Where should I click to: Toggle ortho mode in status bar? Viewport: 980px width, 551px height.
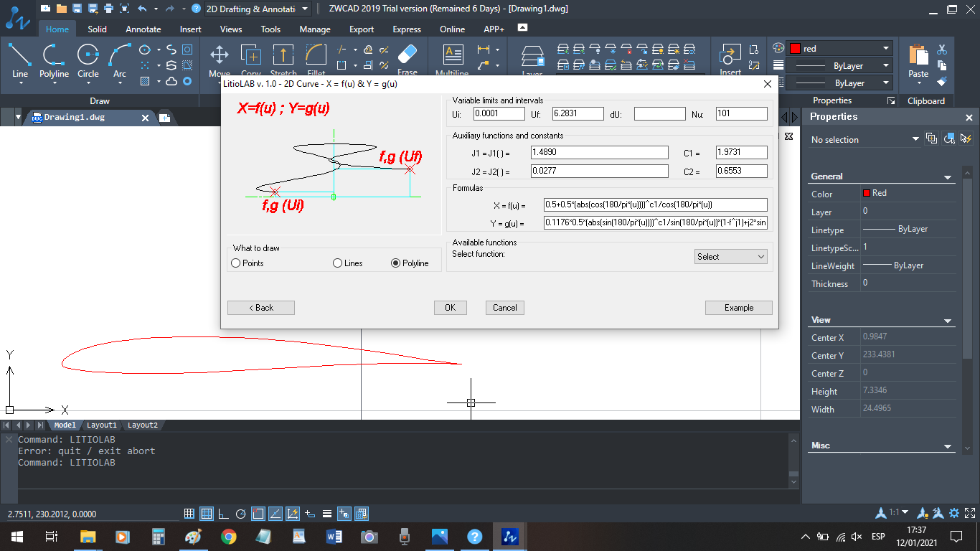point(224,514)
